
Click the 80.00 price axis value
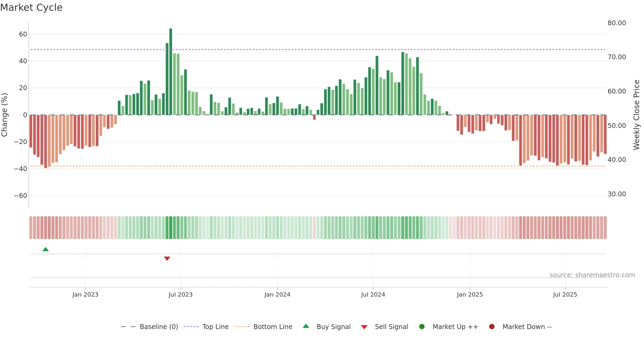[x=617, y=23]
